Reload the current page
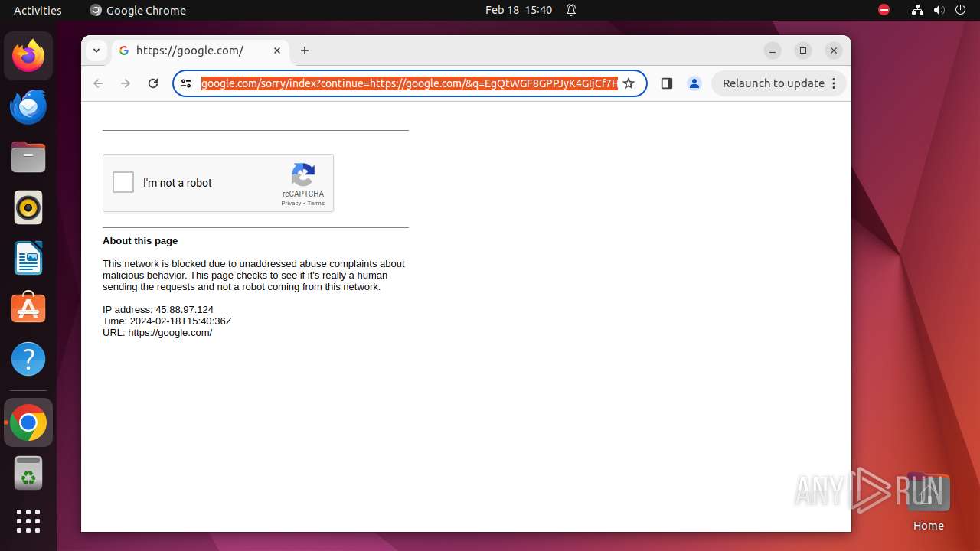Image resolution: width=980 pixels, height=551 pixels. (153, 83)
